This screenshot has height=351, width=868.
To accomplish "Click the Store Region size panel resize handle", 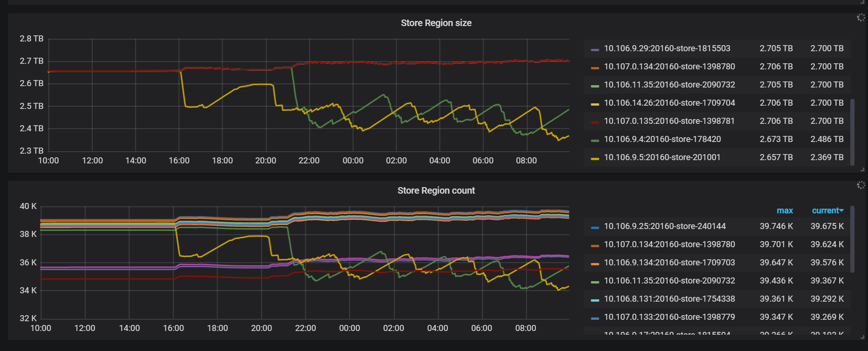I will coord(862,169).
